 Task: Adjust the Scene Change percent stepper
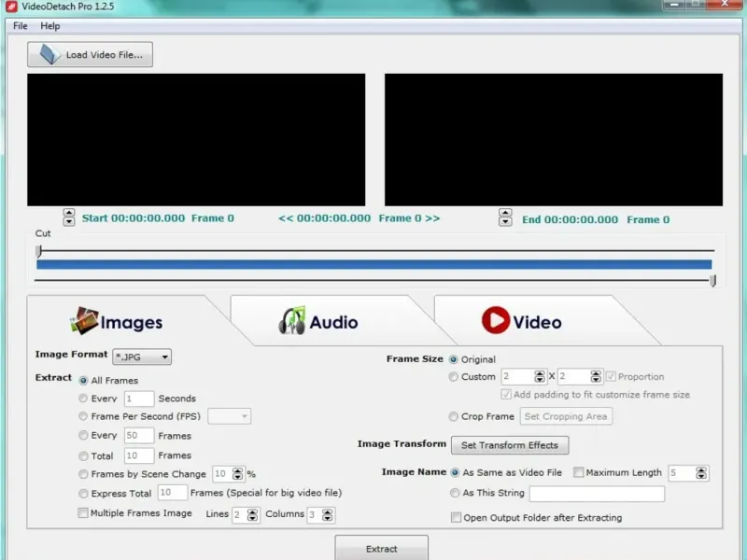(x=237, y=474)
